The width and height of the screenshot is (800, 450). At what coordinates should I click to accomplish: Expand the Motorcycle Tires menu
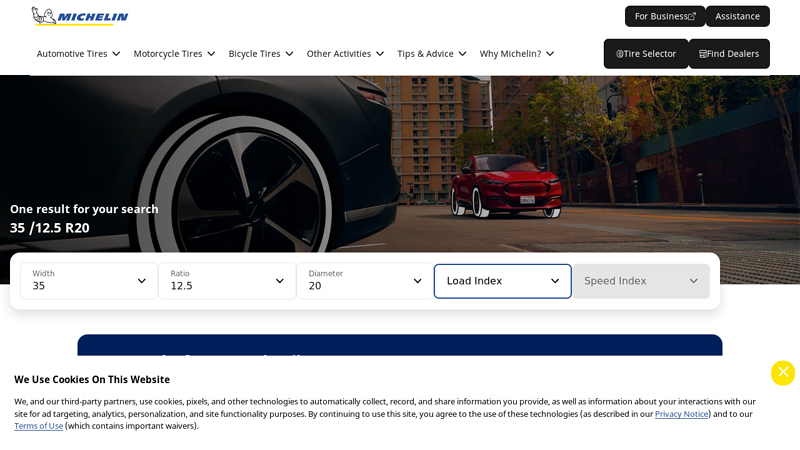point(174,54)
